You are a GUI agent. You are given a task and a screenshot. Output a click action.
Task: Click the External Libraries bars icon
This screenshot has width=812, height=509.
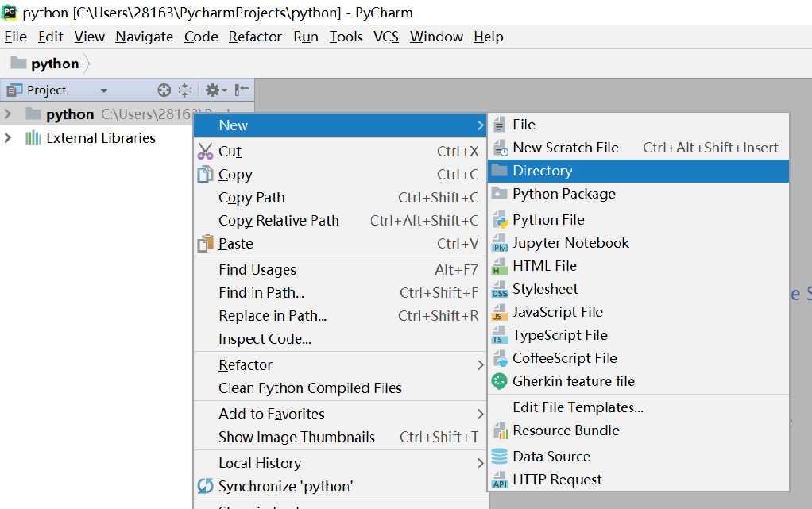(33, 137)
